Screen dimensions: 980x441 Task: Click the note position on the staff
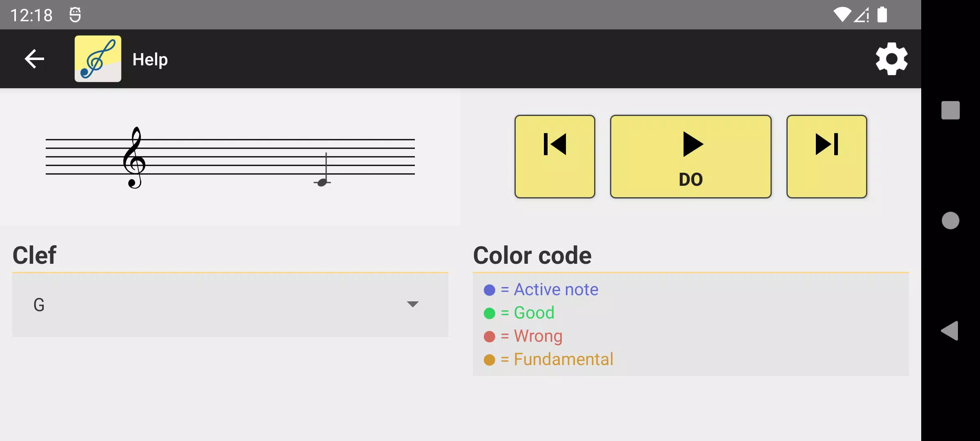322,182
